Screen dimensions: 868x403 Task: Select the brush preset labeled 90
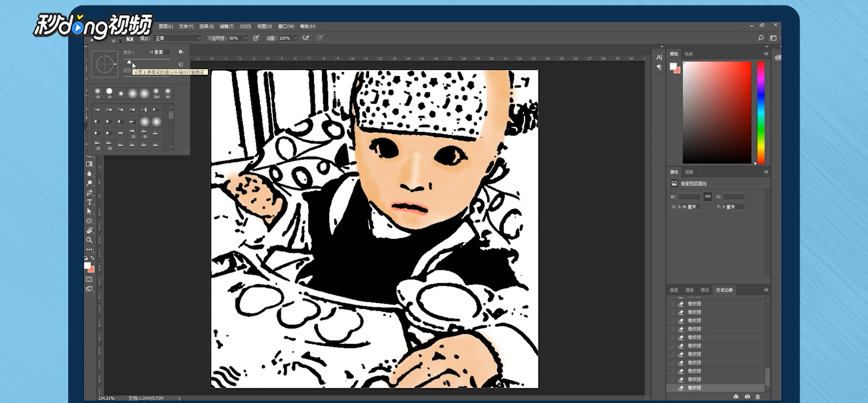pyautogui.click(x=167, y=93)
